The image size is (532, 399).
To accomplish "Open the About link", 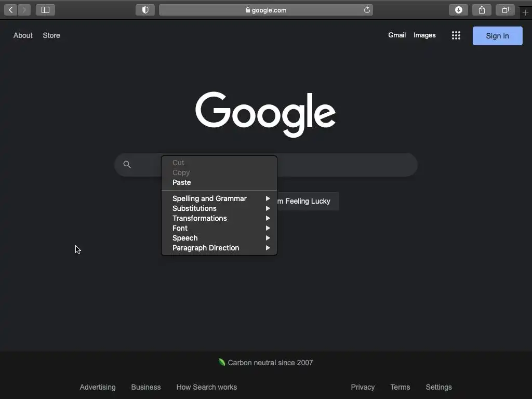I will tap(23, 35).
